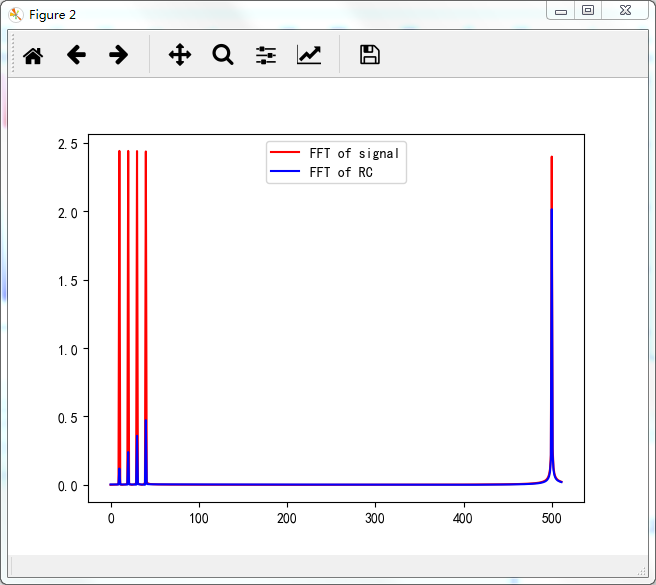Click the x-axis tick label 200
This screenshot has width=656, height=585.
287,518
